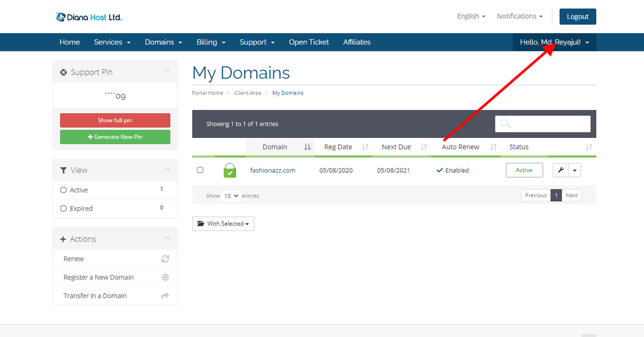
Task: Click the domain search input field
Action: tap(543, 124)
